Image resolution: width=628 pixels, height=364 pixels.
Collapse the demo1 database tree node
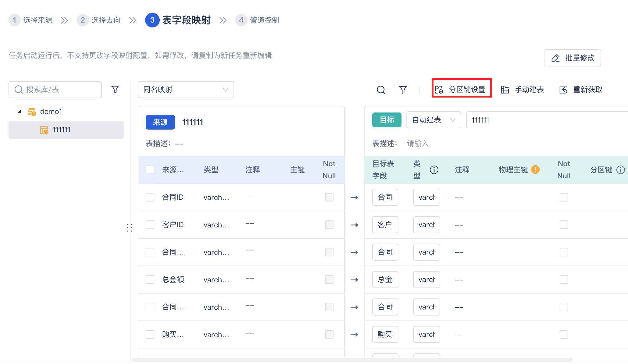click(19, 112)
